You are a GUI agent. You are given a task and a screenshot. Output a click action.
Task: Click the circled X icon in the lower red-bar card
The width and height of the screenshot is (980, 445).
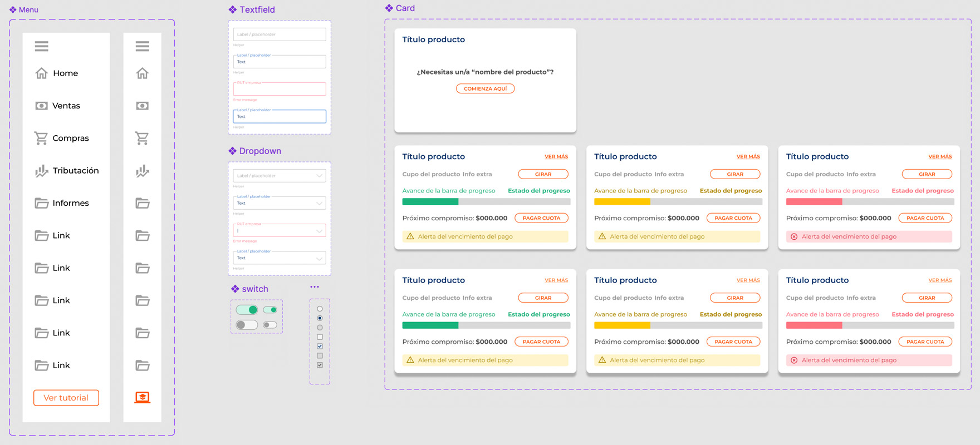[794, 360]
